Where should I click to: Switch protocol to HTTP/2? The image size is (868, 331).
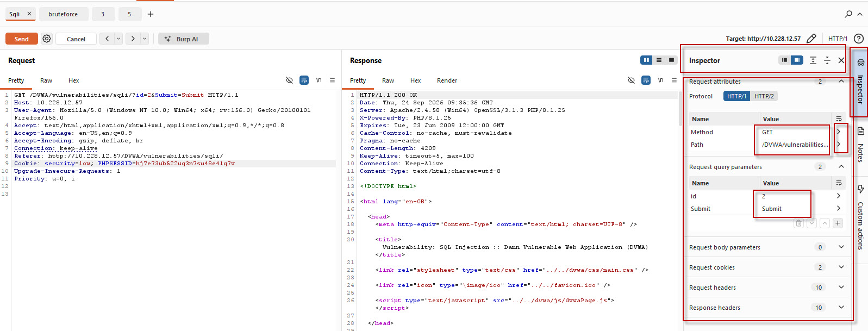coord(764,96)
